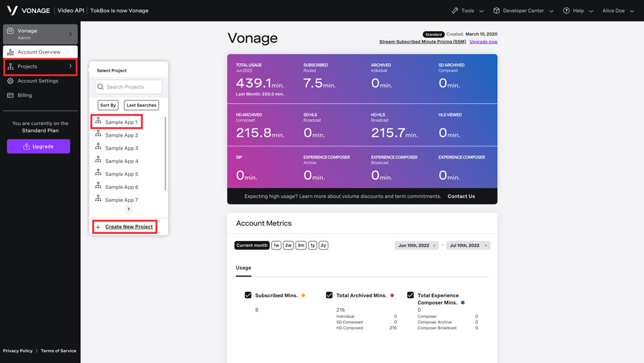Switch to the Usage tab
644x363 pixels.
point(243,268)
